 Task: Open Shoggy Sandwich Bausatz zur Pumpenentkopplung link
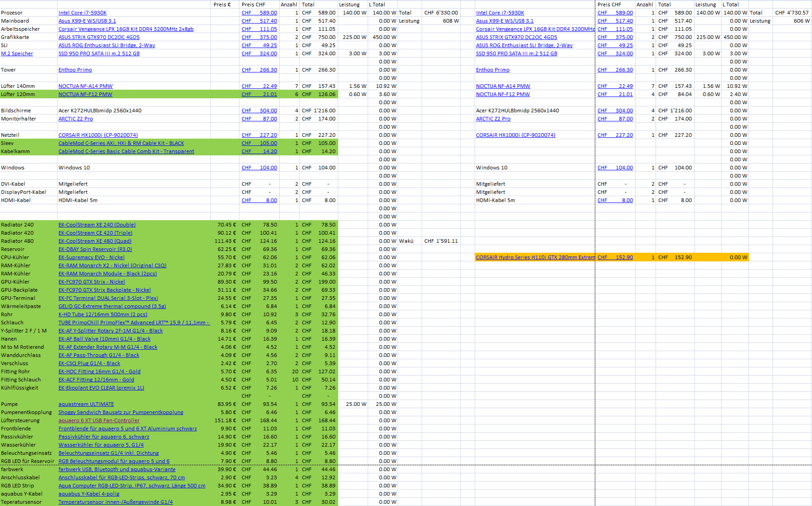(x=121, y=412)
